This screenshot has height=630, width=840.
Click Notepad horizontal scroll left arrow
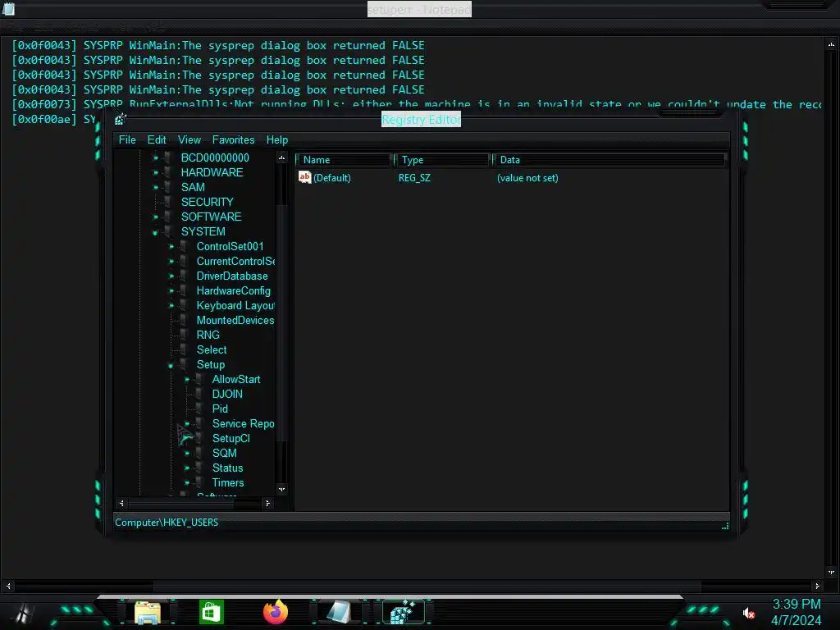point(8,586)
